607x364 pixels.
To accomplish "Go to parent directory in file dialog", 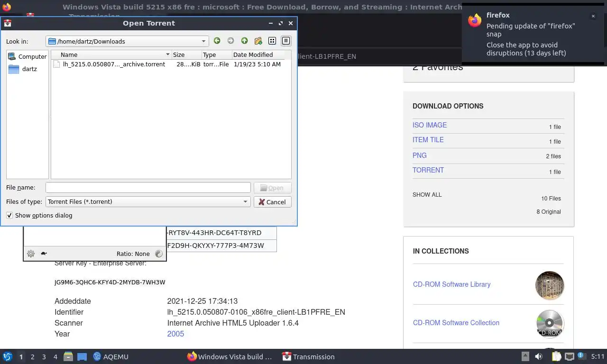I will click(244, 41).
